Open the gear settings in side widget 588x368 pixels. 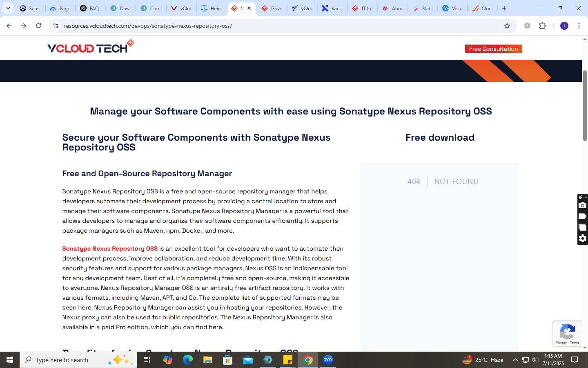583,238
